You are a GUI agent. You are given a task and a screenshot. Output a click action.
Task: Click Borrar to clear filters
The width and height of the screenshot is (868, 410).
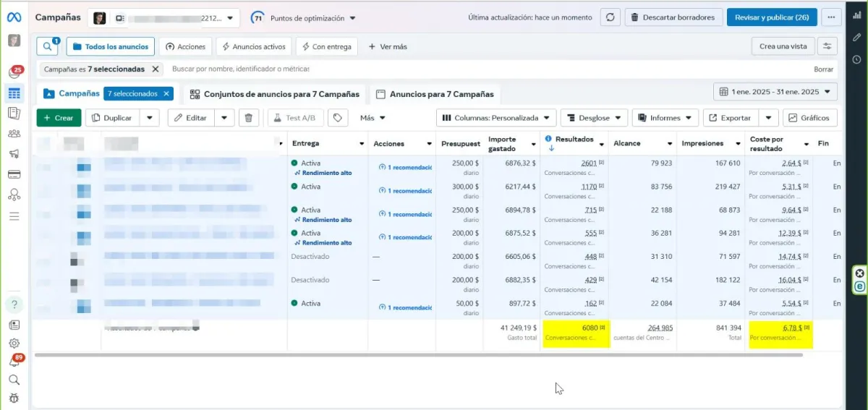coord(823,69)
